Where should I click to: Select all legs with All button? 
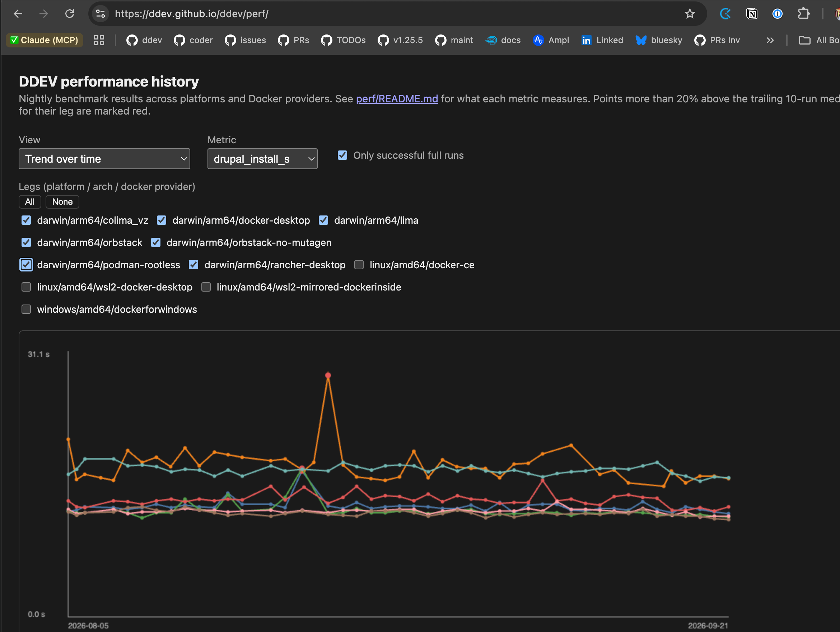[x=30, y=202]
